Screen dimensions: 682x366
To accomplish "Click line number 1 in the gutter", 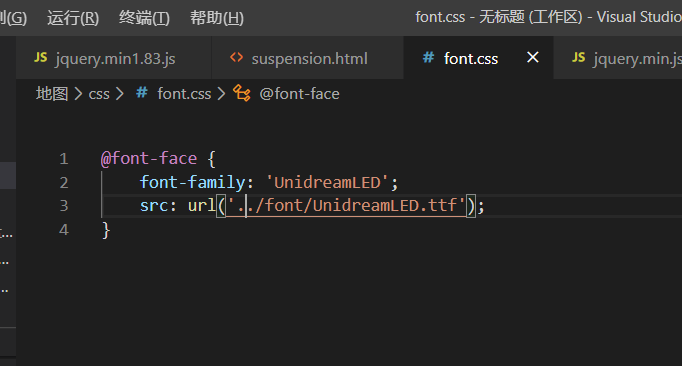I will (x=64, y=159).
